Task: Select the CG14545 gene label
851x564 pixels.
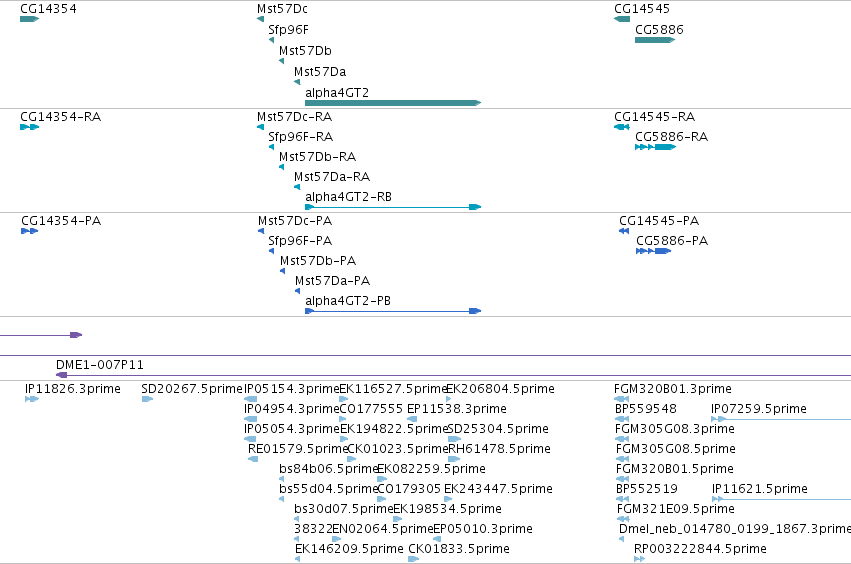Action: [642, 9]
